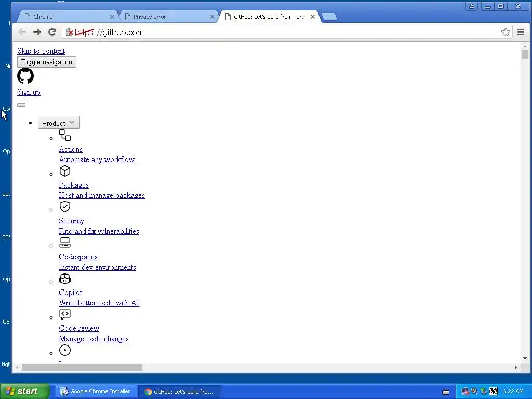Screen dimensions: 532x399
Task: Click the horizontal scrollbar left arrow
Action: [x=17, y=367]
